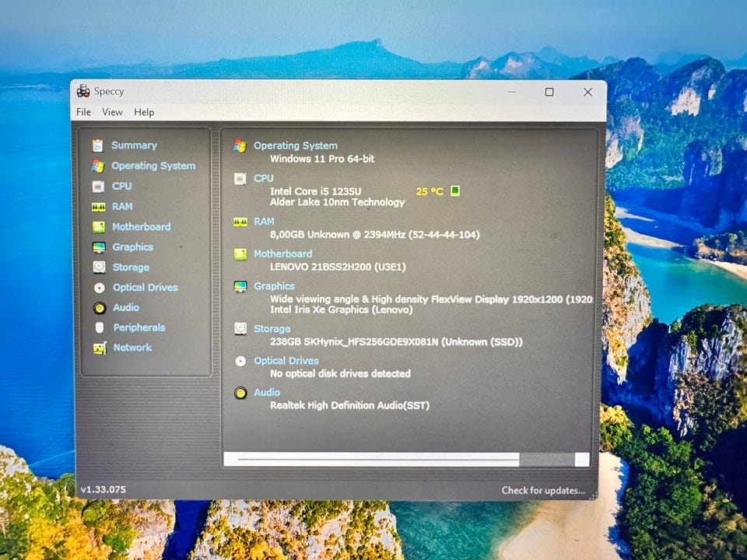Click the Graphics monitor icon in sidebar
The width and height of the screenshot is (747, 560).
99,247
